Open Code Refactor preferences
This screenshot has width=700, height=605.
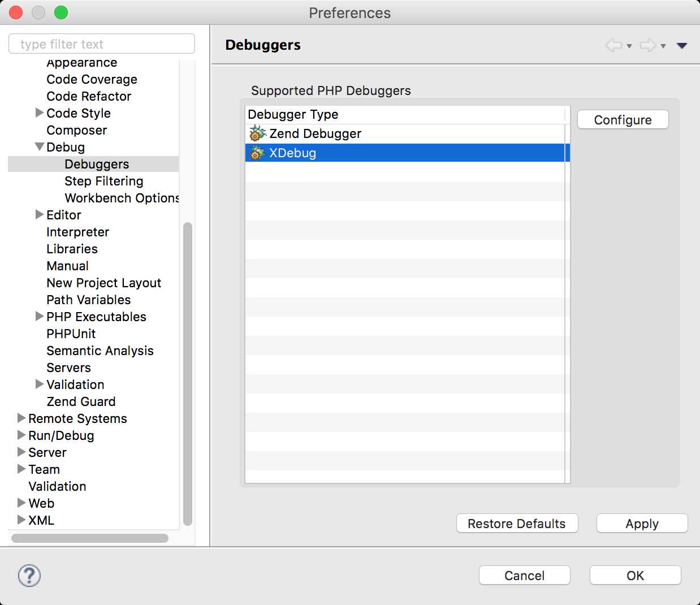(x=89, y=96)
